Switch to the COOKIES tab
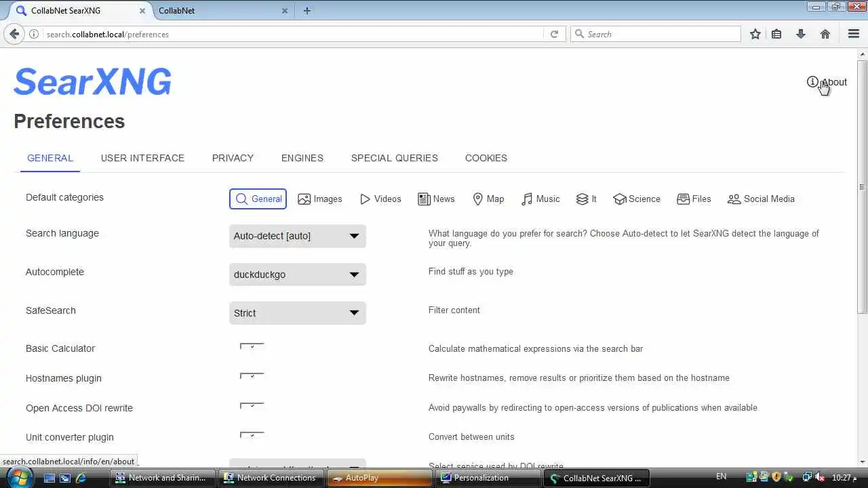Viewport: 868px width, 488px height. [x=486, y=158]
